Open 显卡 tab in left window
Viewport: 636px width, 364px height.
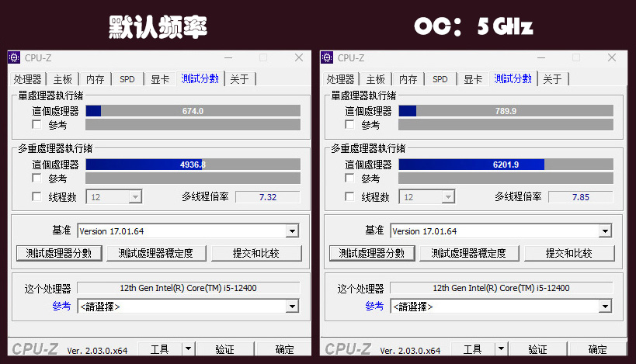click(x=160, y=79)
